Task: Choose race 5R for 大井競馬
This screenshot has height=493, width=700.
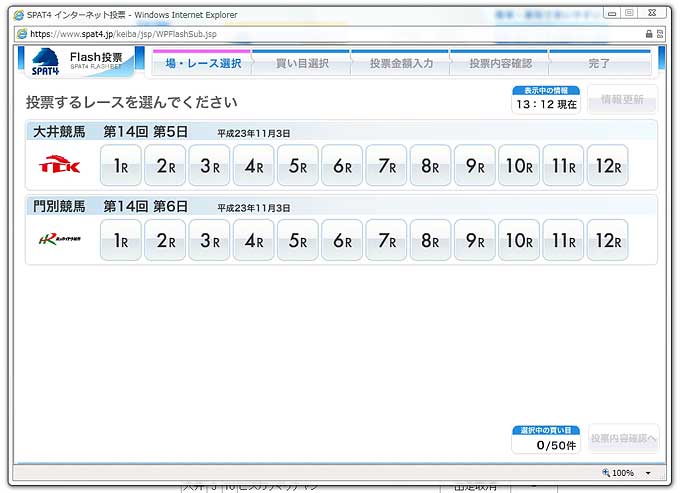Action: pos(298,166)
